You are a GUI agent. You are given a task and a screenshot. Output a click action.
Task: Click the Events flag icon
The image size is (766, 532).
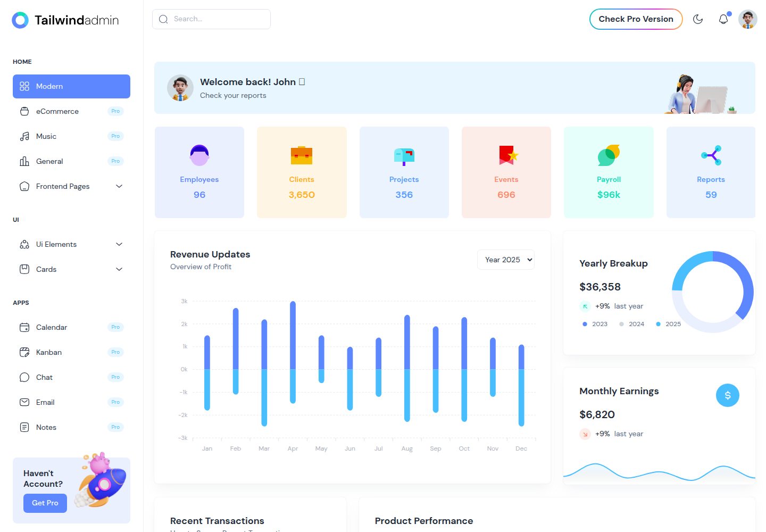[x=508, y=155]
